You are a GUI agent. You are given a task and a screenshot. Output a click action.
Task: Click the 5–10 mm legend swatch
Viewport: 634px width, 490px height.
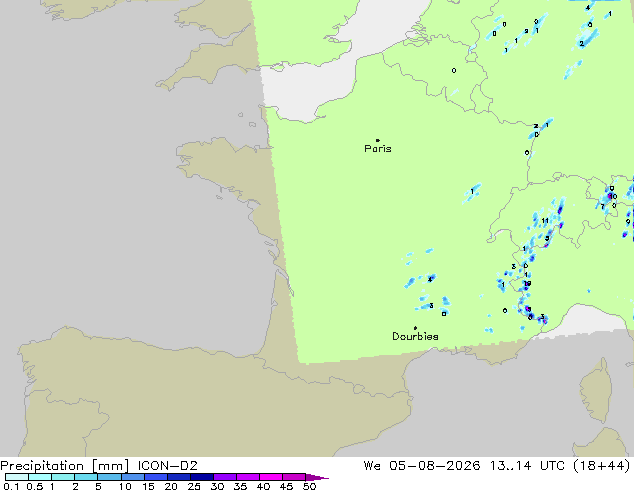[x=109, y=477]
